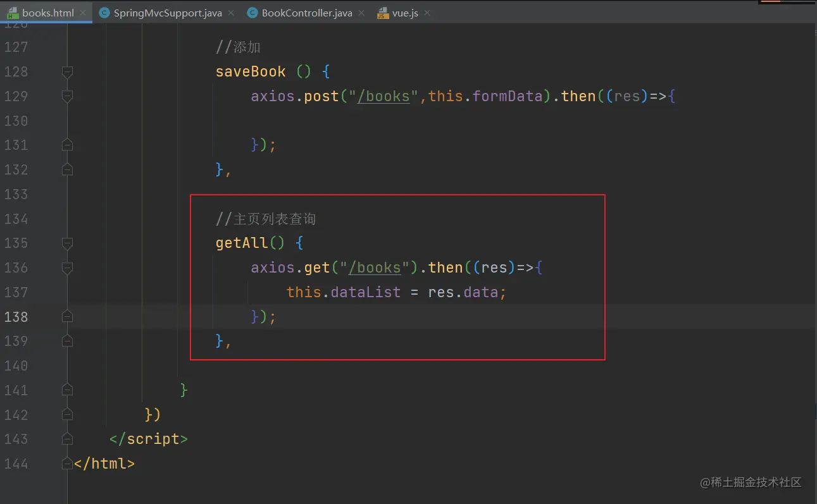Click line number 133 in the gutter
The height and width of the screenshot is (504, 817).
16,194
